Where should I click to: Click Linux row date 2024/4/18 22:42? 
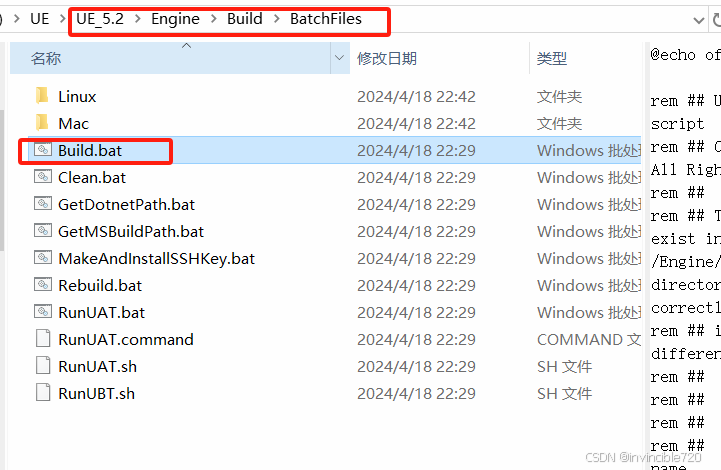pyautogui.click(x=416, y=97)
